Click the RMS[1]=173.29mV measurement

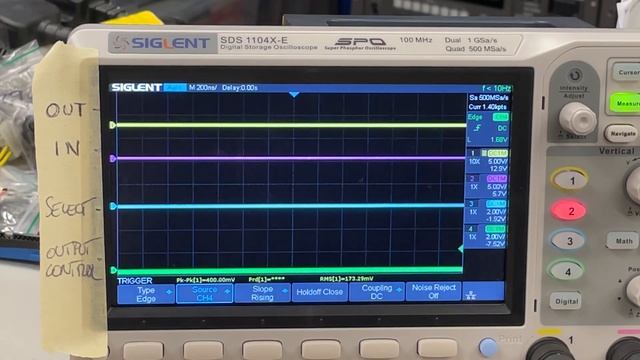point(347,279)
